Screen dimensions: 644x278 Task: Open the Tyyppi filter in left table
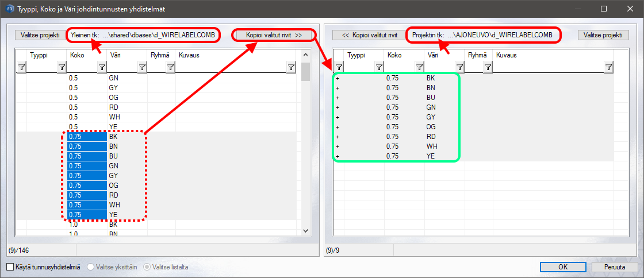pos(62,67)
